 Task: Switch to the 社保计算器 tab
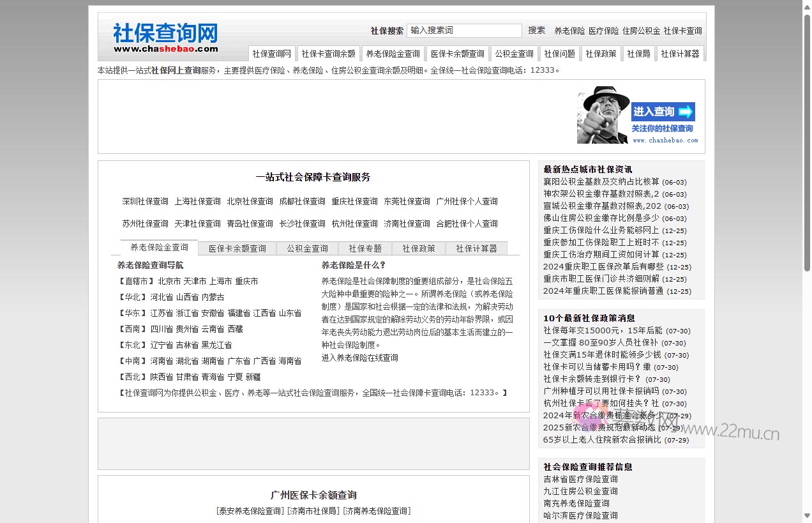(476, 248)
